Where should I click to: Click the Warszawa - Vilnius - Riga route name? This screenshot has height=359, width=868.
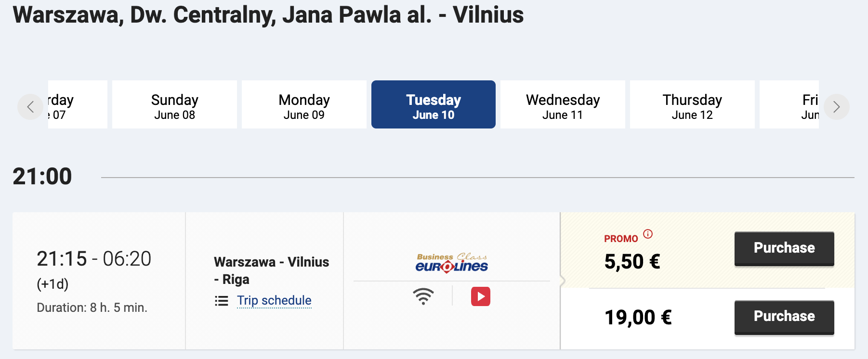coord(272,270)
